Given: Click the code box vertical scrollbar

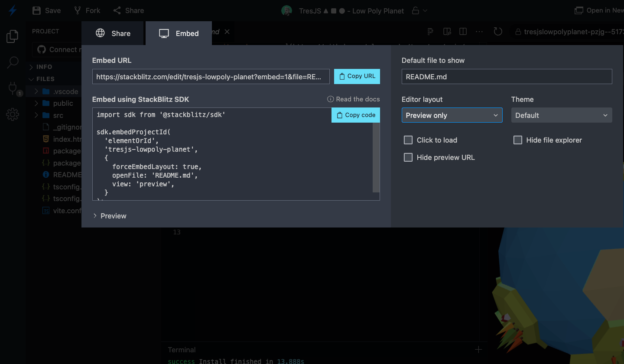Looking at the screenshot, I should click(x=376, y=157).
